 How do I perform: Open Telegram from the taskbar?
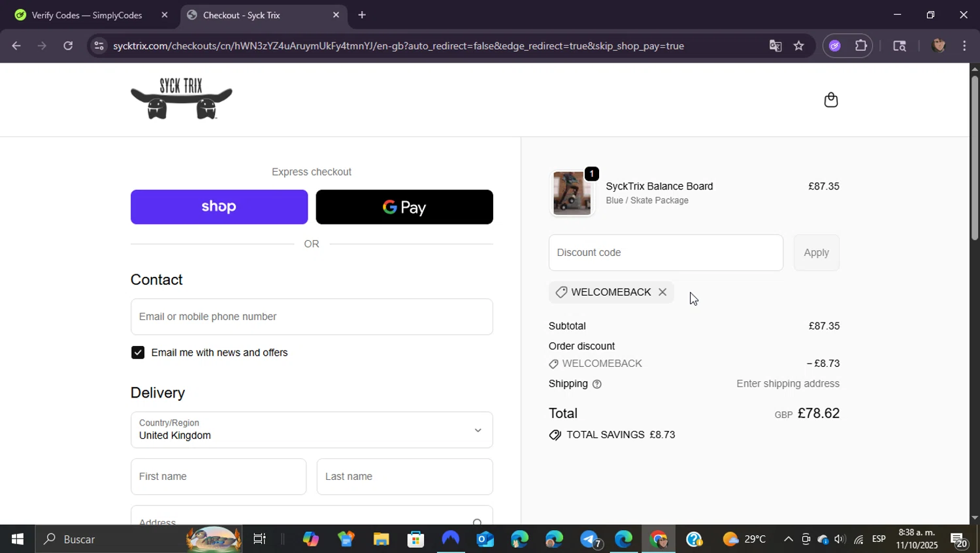[x=589, y=539]
